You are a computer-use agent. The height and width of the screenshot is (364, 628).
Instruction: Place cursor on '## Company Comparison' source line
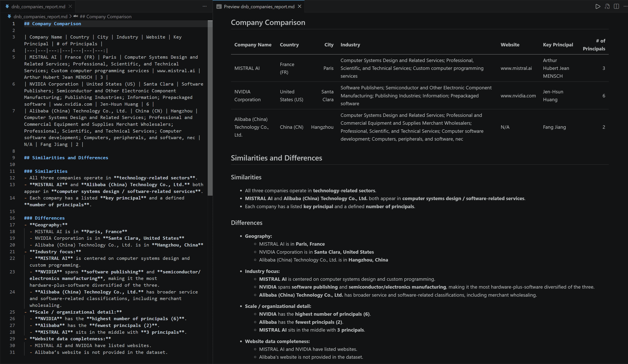click(53, 24)
